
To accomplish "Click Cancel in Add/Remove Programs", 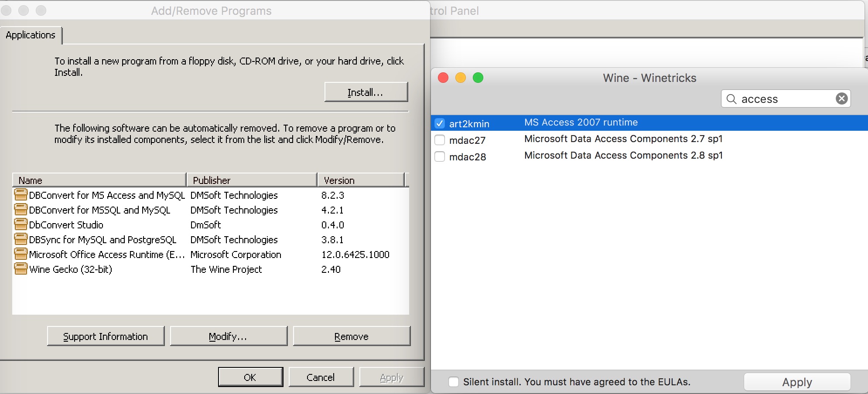I will 321,377.
